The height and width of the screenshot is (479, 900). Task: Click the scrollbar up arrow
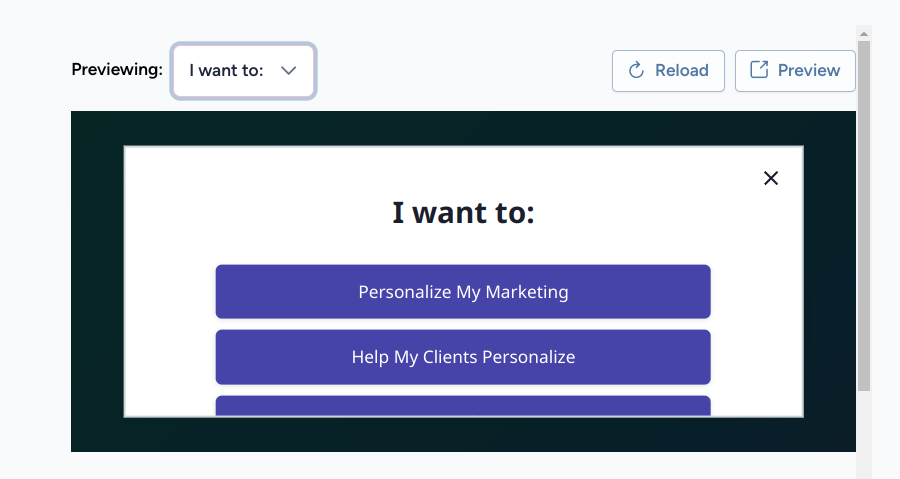click(864, 34)
